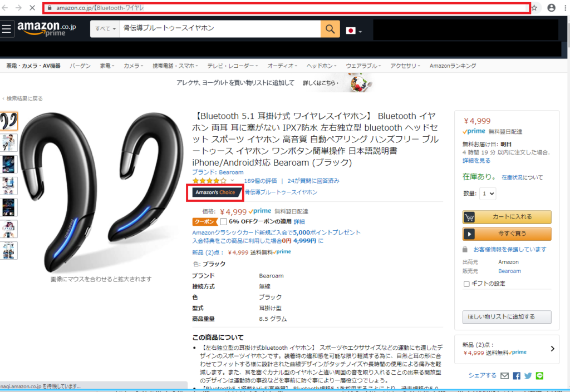Viewport: 570px width, 392px height.
Task: Open the ブランド: Bearoam brand link
Action: (218, 172)
